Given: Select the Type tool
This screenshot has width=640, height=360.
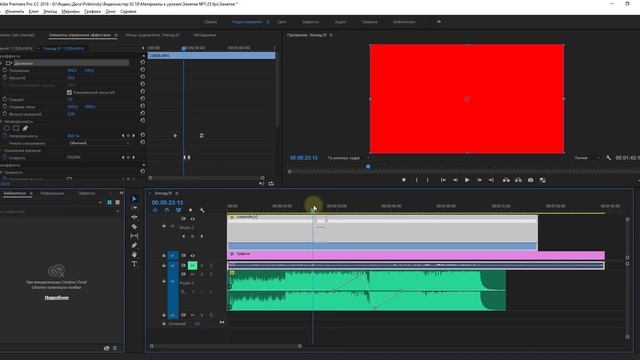Looking at the screenshot, I should tap(134, 264).
